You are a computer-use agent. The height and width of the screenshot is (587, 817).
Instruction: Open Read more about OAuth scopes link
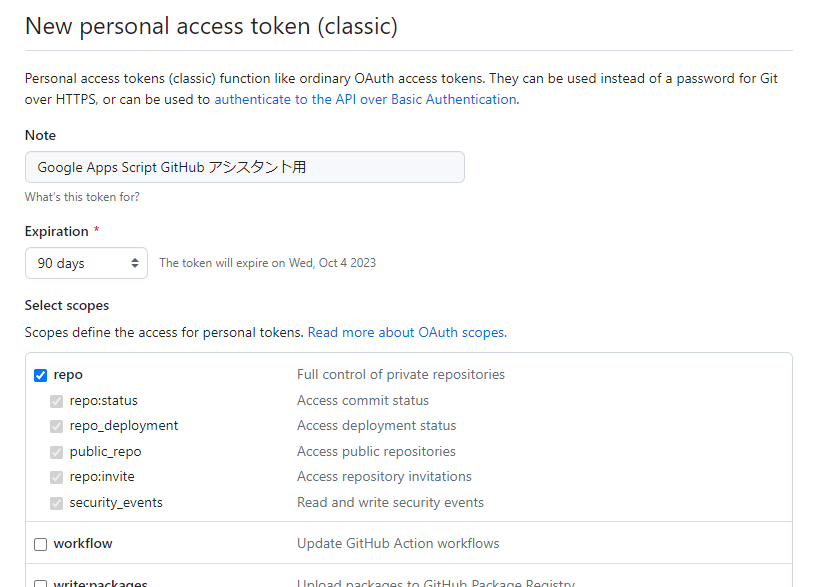(406, 332)
